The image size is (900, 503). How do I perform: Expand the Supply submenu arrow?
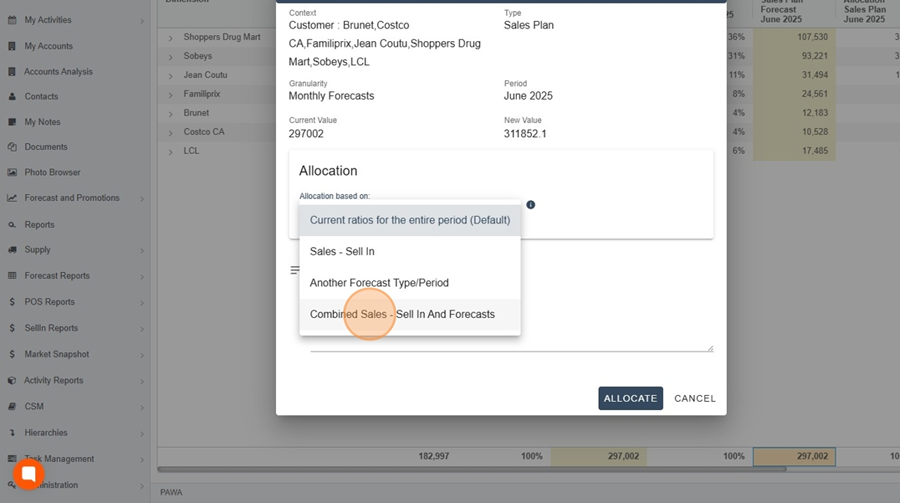(x=142, y=251)
